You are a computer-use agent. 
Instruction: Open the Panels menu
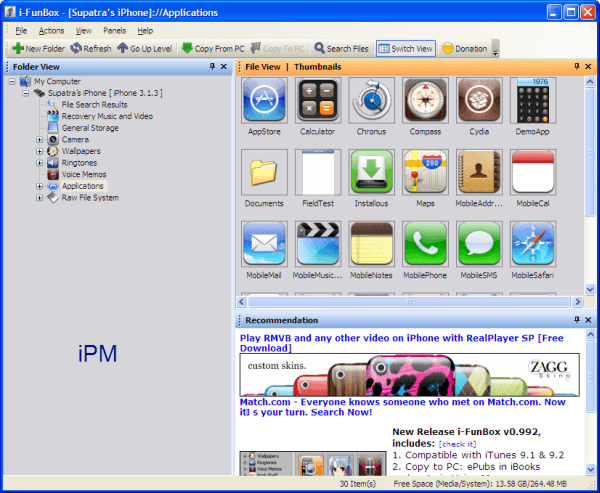[x=114, y=31]
